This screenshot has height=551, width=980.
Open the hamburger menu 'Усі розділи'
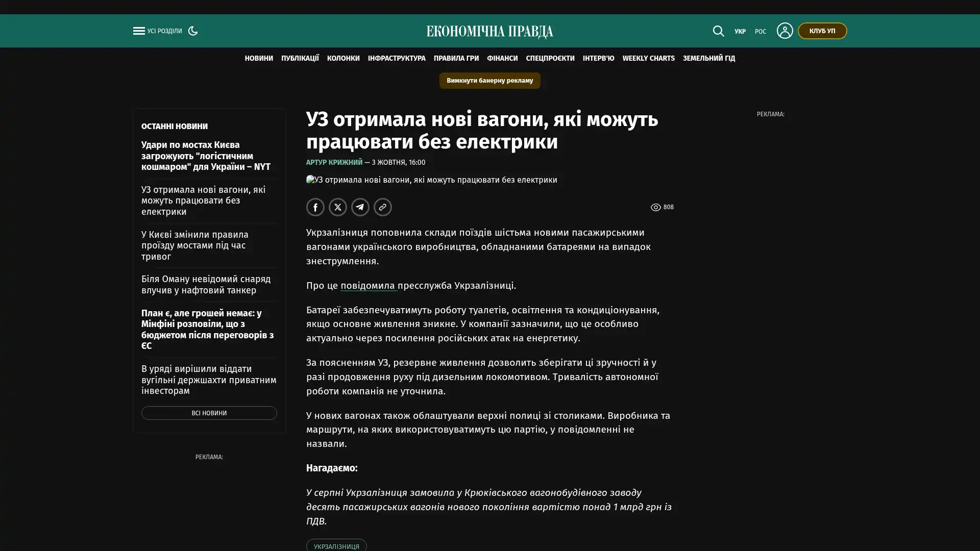pos(157,31)
